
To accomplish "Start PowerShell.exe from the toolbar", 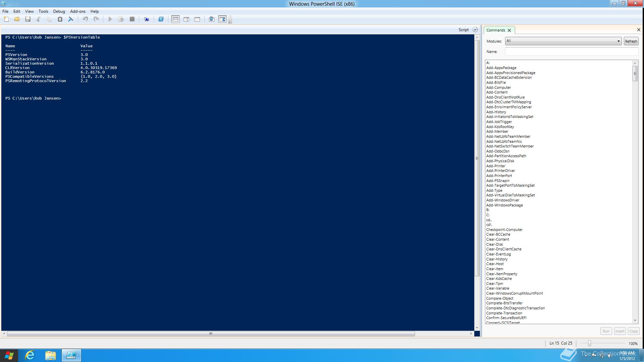I will click(x=161, y=19).
